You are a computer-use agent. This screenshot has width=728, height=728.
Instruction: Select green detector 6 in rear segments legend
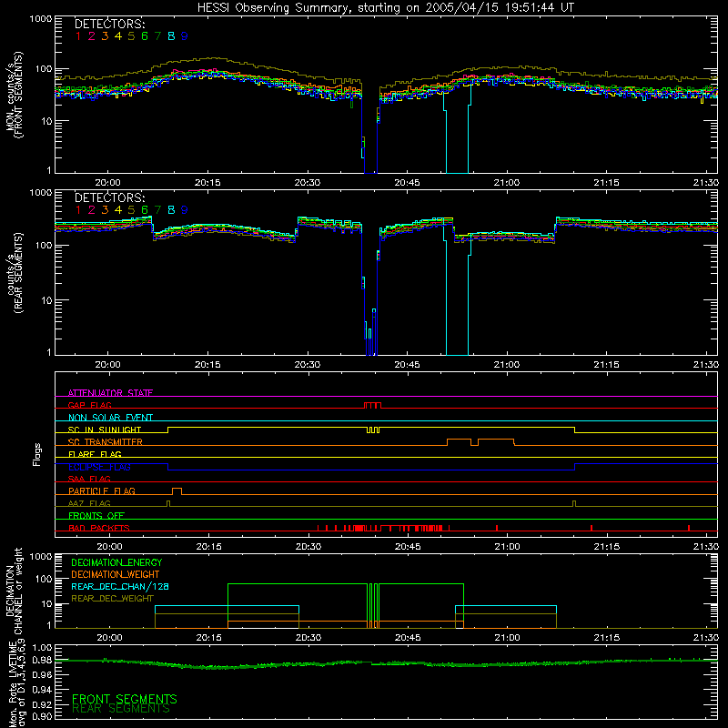click(x=145, y=210)
